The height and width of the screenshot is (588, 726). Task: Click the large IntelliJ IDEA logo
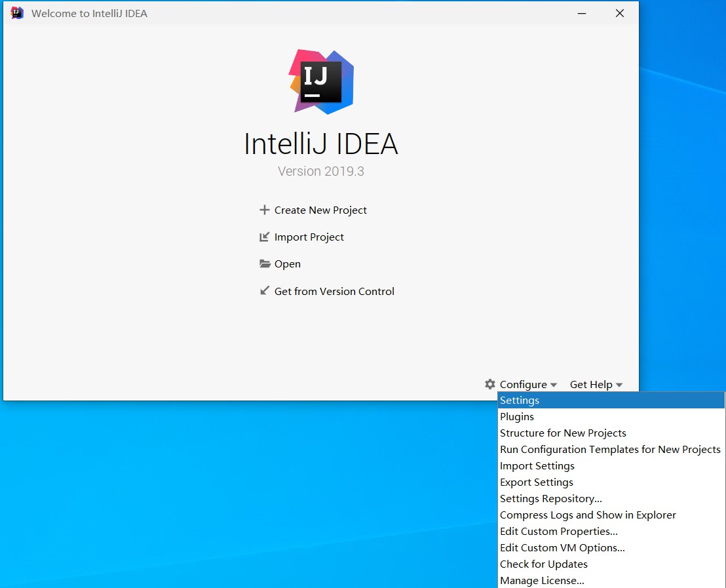coord(321,82)
